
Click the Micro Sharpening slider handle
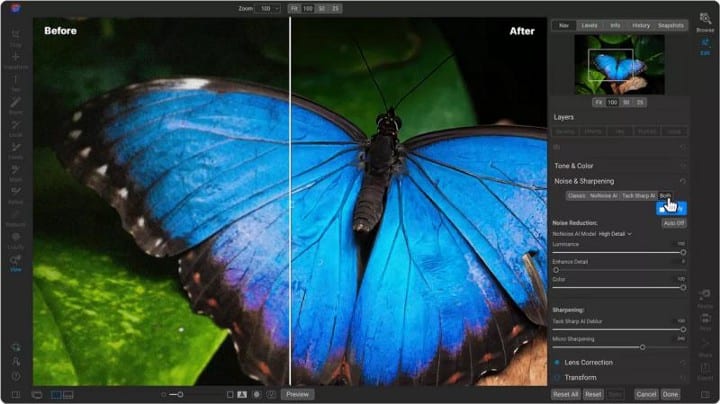click(x=642, y=348)
